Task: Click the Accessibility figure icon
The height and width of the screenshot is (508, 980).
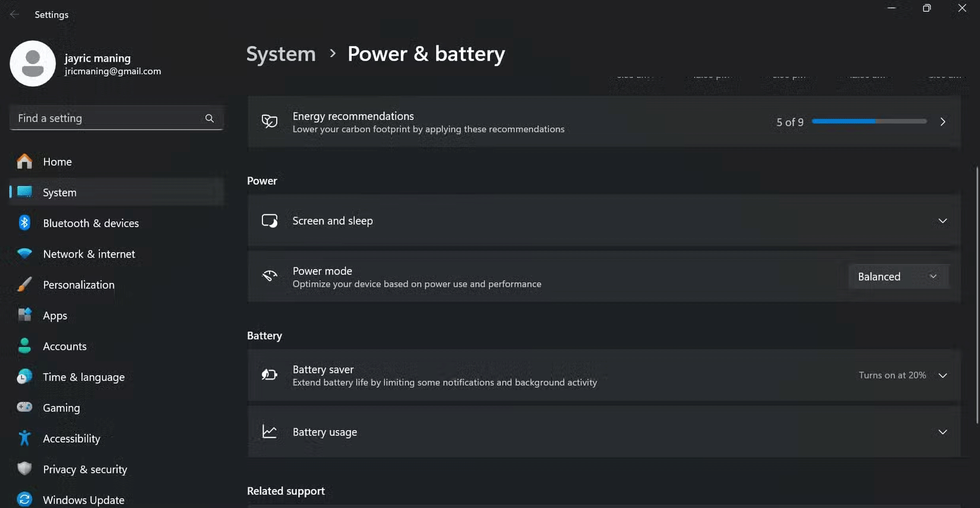Action: click(24, 438)
